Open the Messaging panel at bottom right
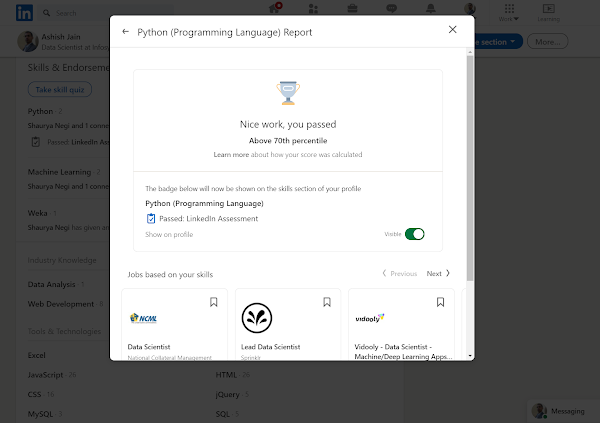The image size is (600, 423). [563, 411]
